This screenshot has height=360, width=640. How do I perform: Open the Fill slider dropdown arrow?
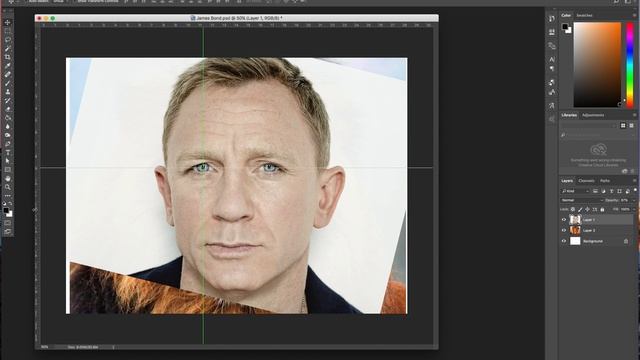point(634,209)
